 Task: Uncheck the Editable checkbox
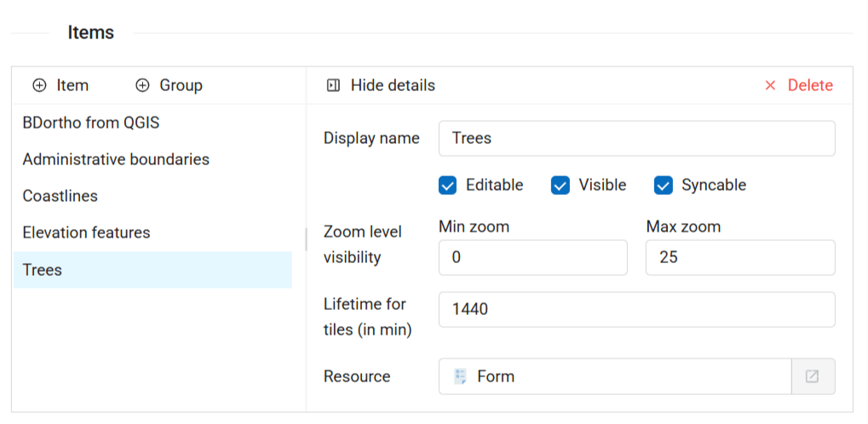tap(447, 185)
